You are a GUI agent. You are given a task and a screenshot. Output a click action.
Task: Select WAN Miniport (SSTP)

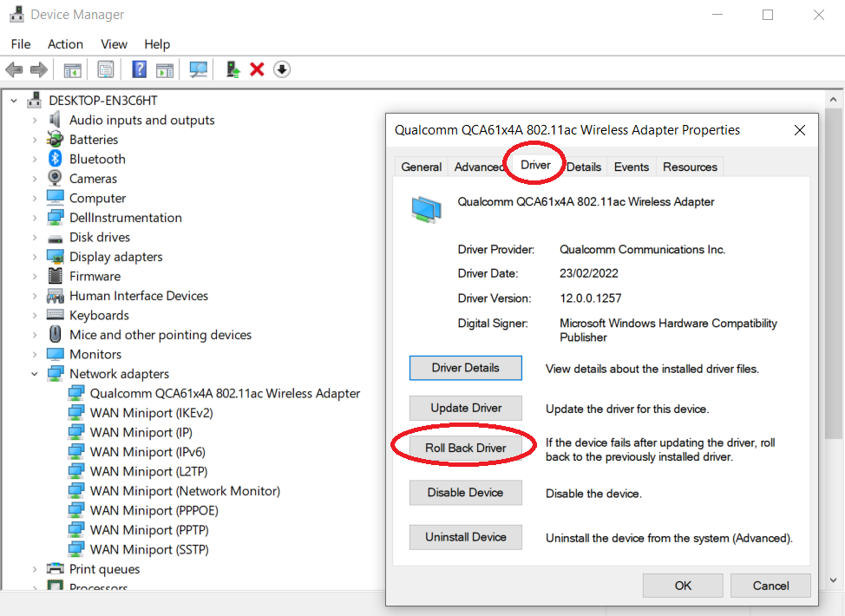149,550
